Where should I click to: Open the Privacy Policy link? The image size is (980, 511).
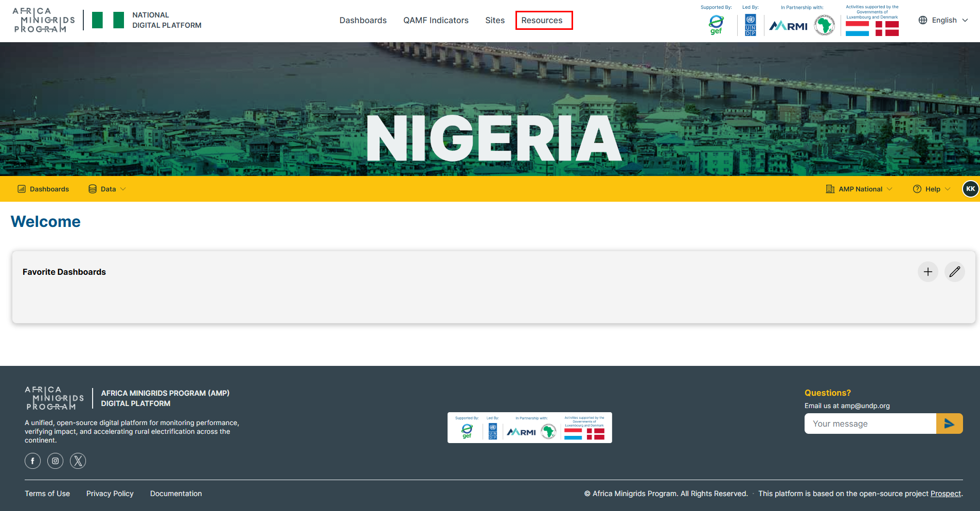point(110,494)
